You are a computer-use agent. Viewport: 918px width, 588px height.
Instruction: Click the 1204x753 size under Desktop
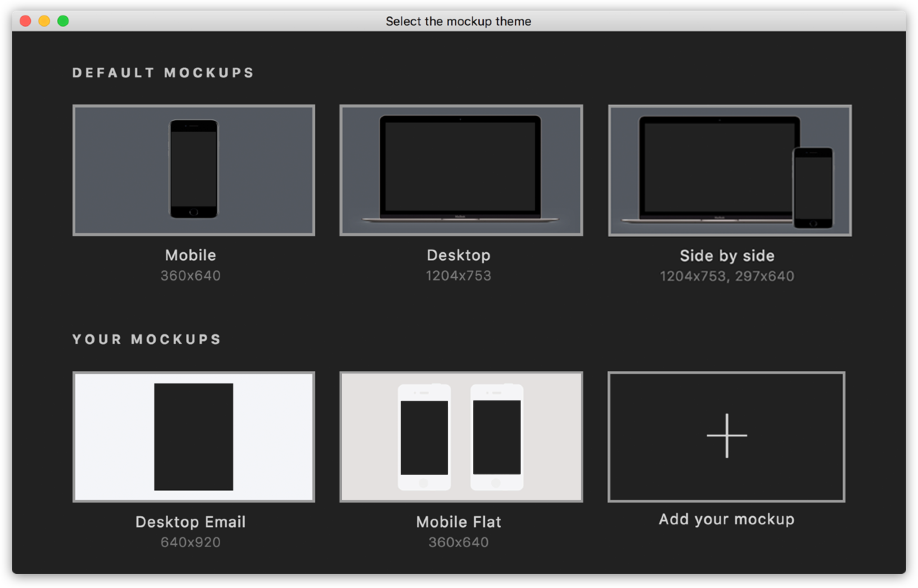[x=459, y=276]
